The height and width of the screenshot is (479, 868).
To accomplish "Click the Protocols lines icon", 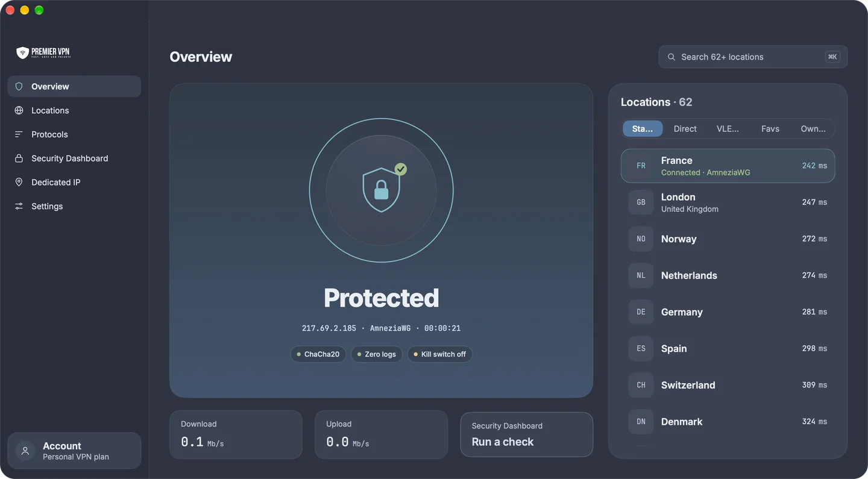I will click(19, 134).
